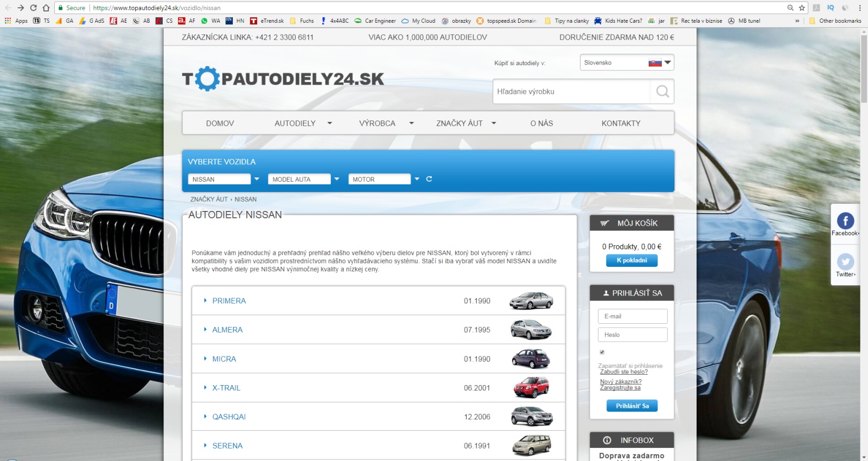Image resolution: width=868 pixels, height=461 pixels.
Task: Click the browser forward arrow
Action: tap(21, 8)
